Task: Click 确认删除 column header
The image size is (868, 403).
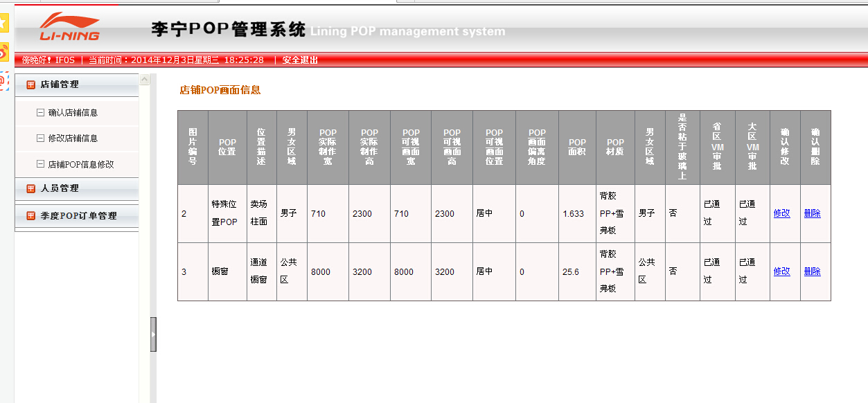Action: tap(815, 147)
